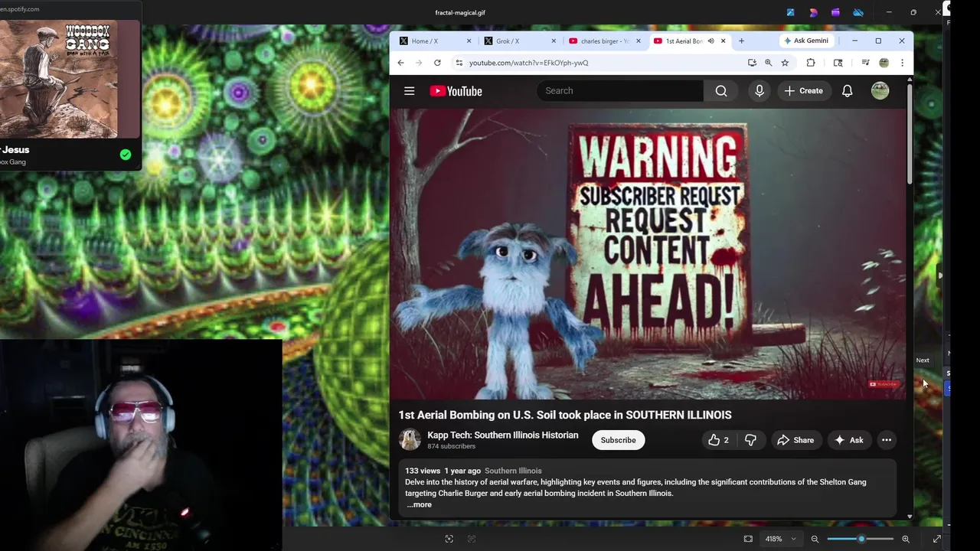This screenshot has width=980, height=551.
Task: Click the magnifier search button on YouTube
Action: 721,91
